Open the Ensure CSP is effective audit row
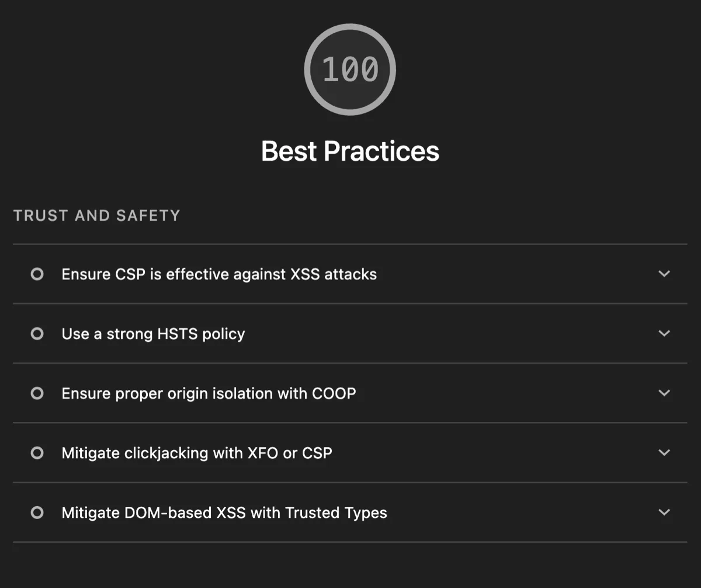The width and height of the screenshot is (701, 588). point(219,274)
